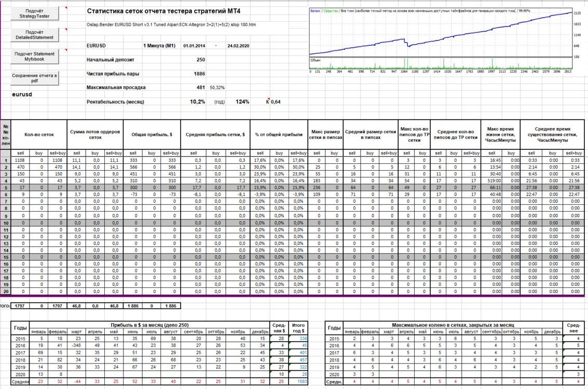Click the 2015 yearly total 338
This screenshot has width=588, height=389.
pyautogui.click(x=298, y=338)
